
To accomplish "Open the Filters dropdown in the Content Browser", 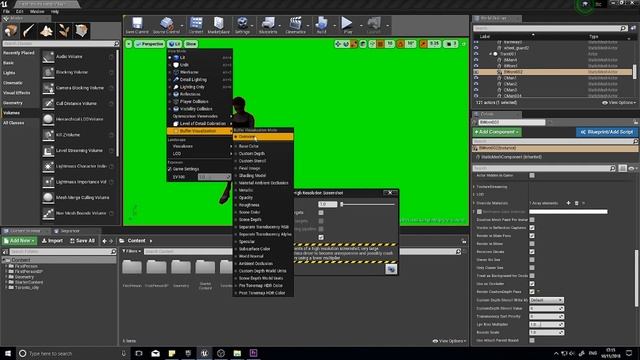I will coord(131,251).
